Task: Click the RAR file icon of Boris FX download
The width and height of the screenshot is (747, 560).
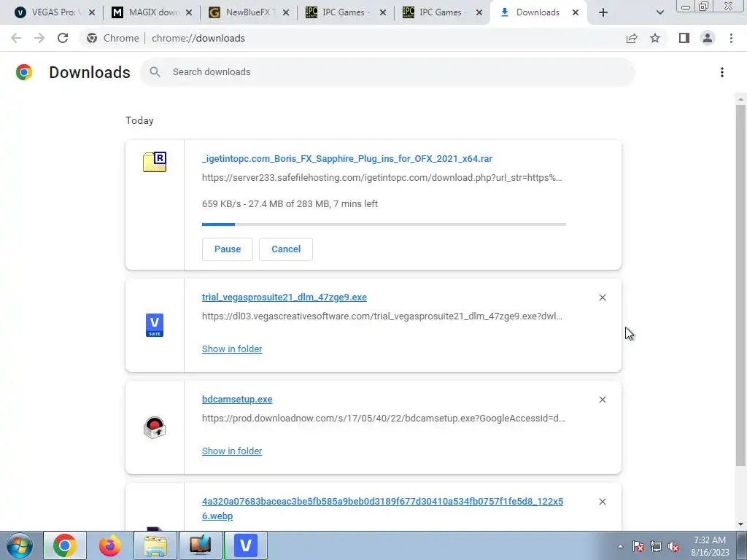Action: [x=155, y=162]
